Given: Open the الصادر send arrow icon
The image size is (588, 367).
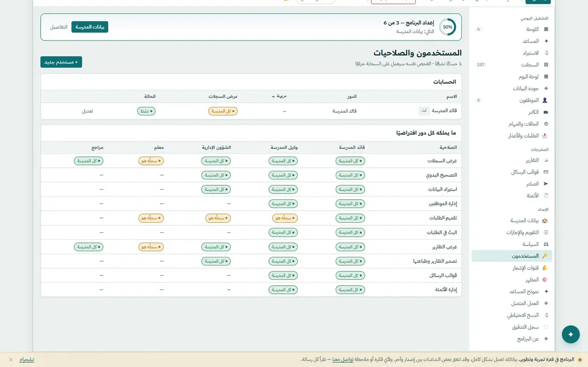Looking at the screenshot, I should click(546, 184).
